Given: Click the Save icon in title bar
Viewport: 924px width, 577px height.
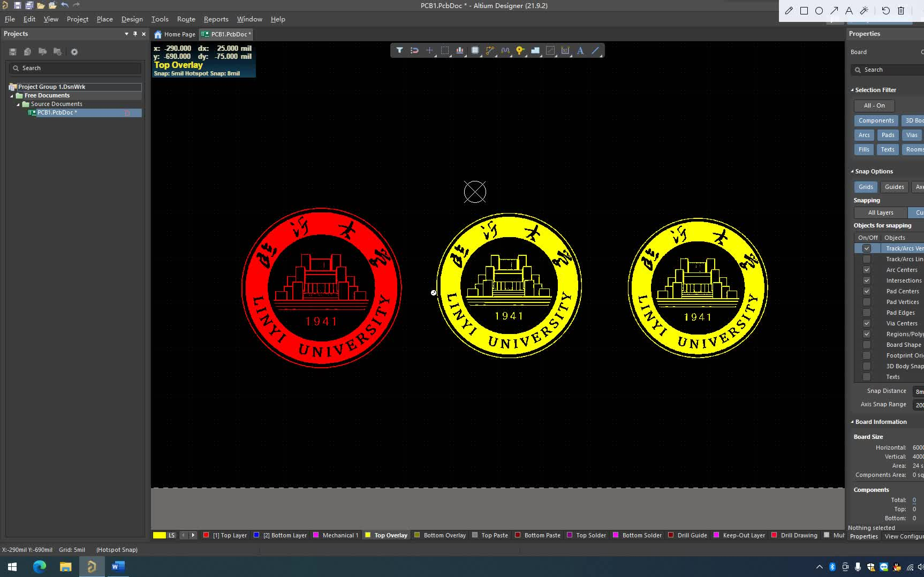Looking at the screenshot, I should (17, 5).
